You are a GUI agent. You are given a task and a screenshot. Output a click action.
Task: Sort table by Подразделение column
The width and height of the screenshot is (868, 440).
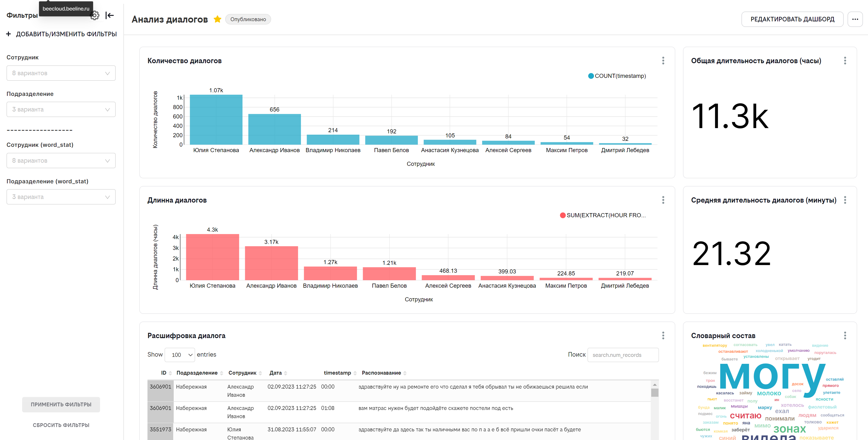[x=200, y=373]
